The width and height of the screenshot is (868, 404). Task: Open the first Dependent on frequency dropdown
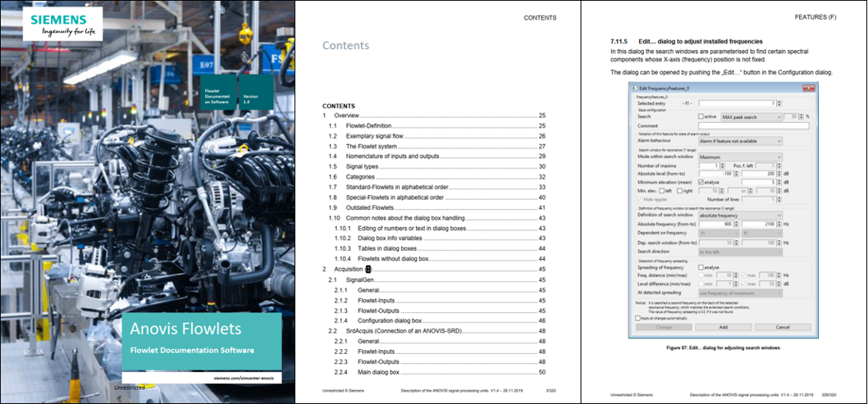719,234
